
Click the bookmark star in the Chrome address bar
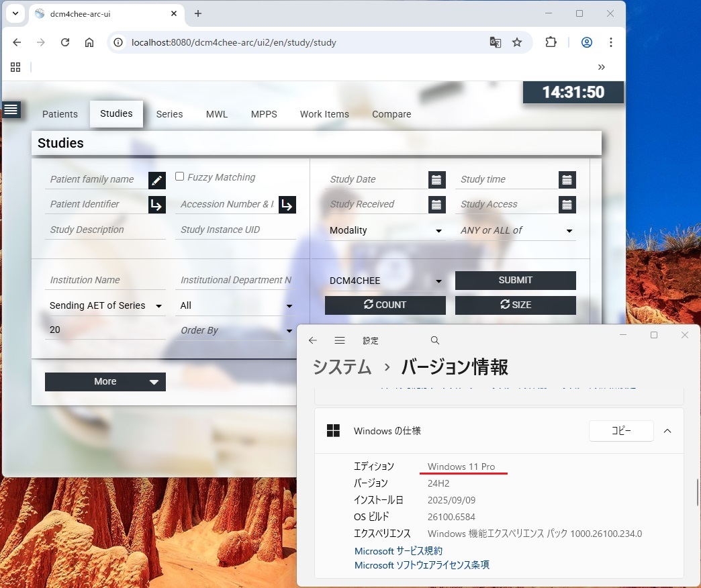pos(518,42)
